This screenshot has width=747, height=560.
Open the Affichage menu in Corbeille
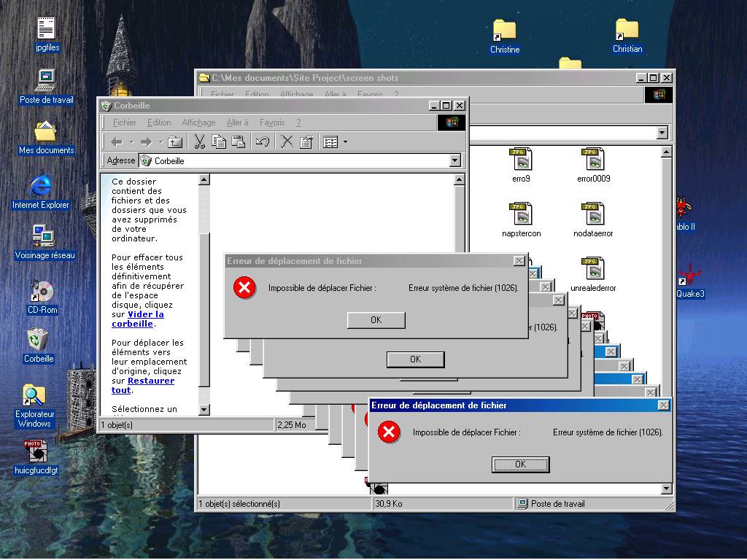pos(198,122)
